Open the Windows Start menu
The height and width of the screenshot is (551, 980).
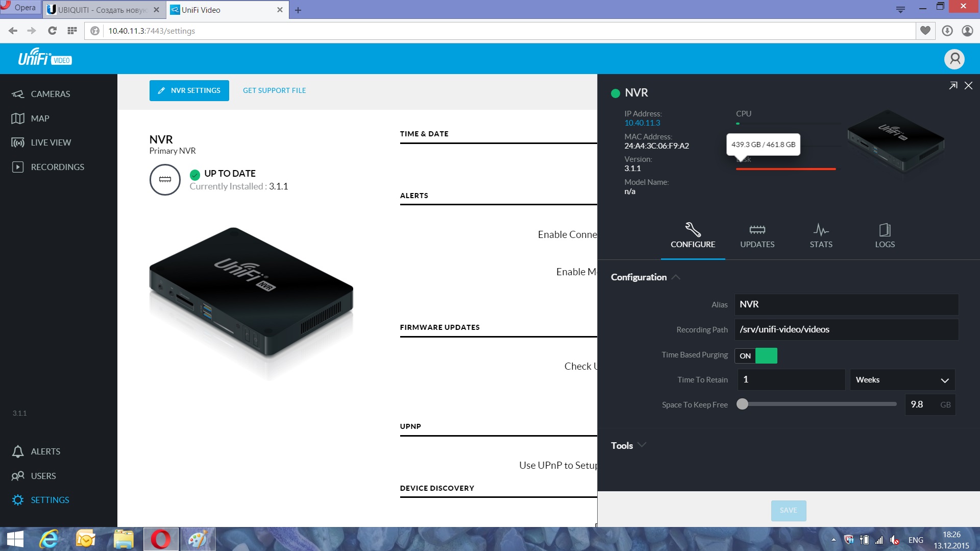click(15, 539)
